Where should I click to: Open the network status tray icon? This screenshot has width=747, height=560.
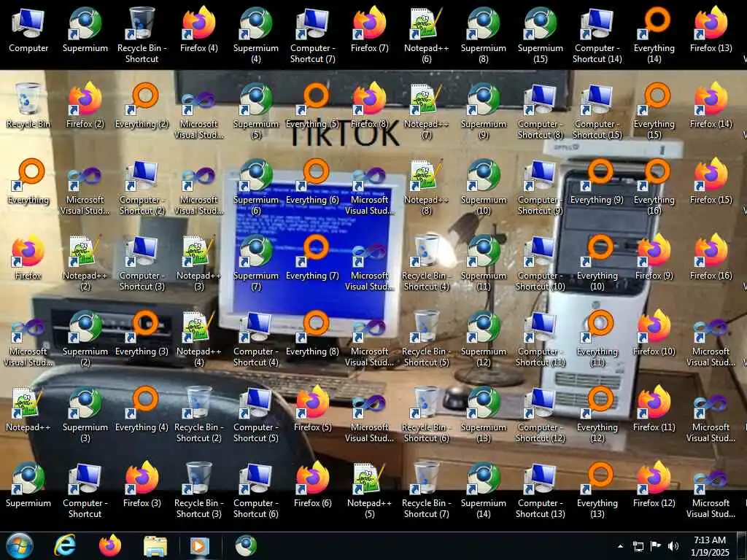click(638, 546)
